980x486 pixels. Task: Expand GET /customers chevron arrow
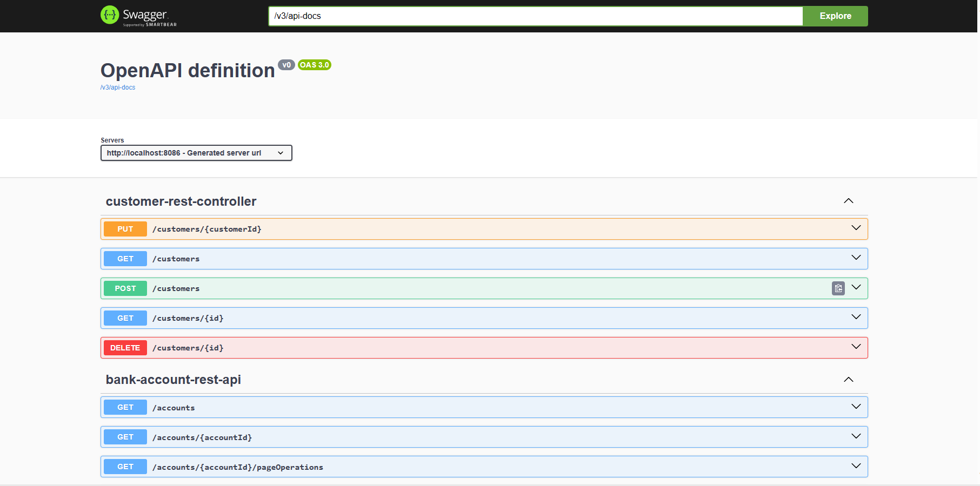point(856,258)
